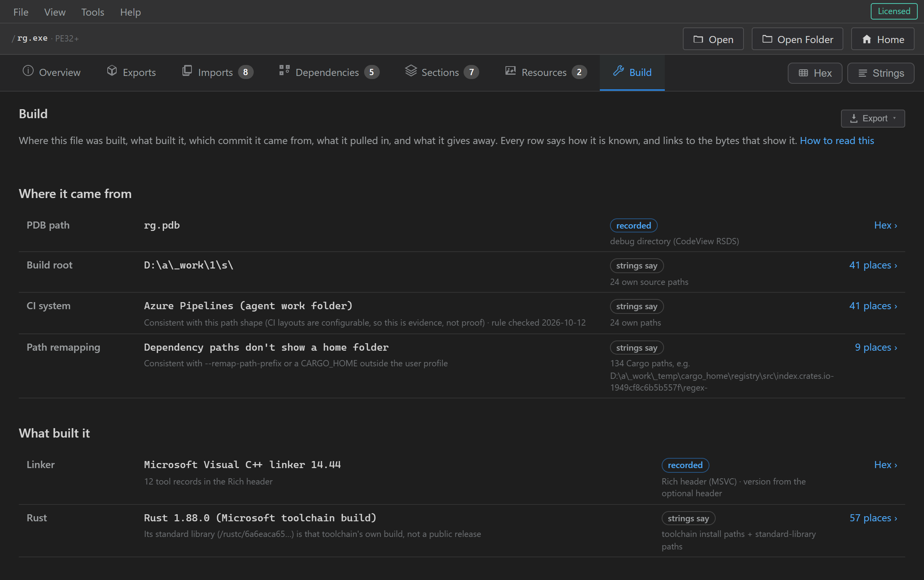Switch to the Imports tab
The width and height of the screenshot is (924, 580).
[218, 72]
